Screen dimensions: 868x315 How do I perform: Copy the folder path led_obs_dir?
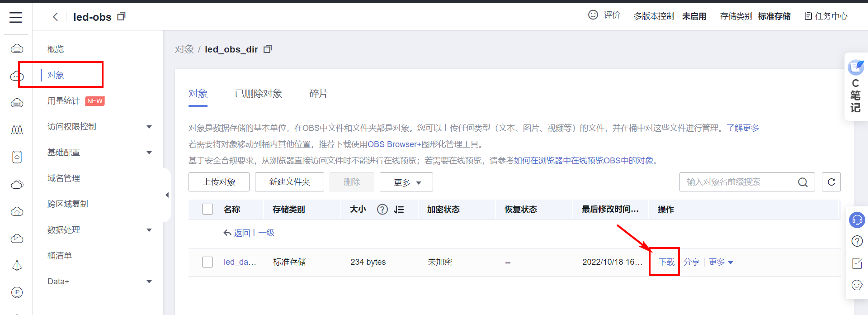coord(268,49)
